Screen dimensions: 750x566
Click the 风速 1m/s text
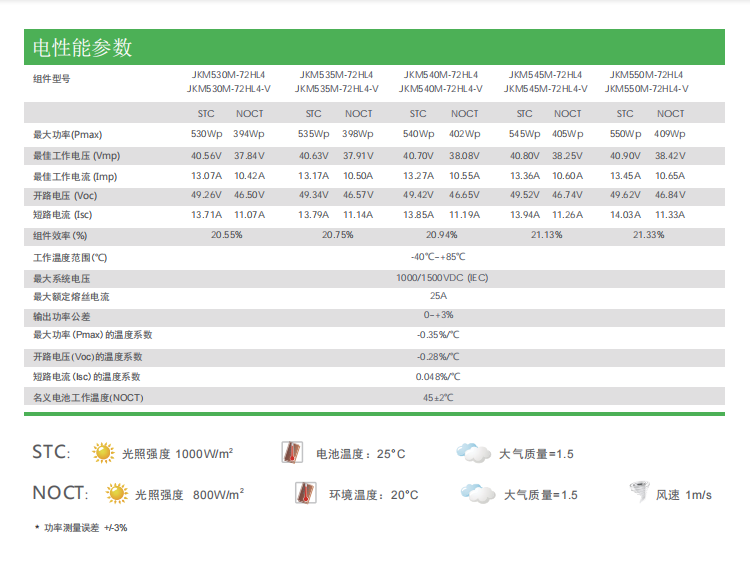coord(684,495)
